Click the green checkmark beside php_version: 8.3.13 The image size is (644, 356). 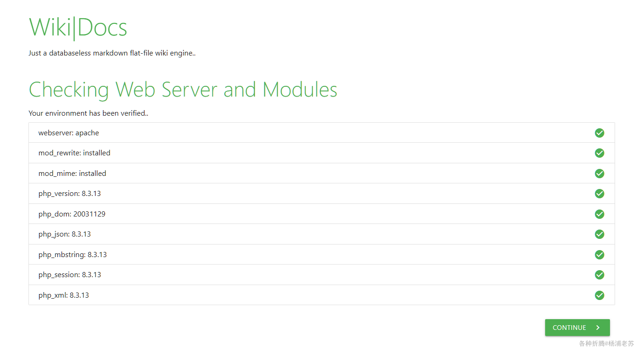click(x=600, y=194)
